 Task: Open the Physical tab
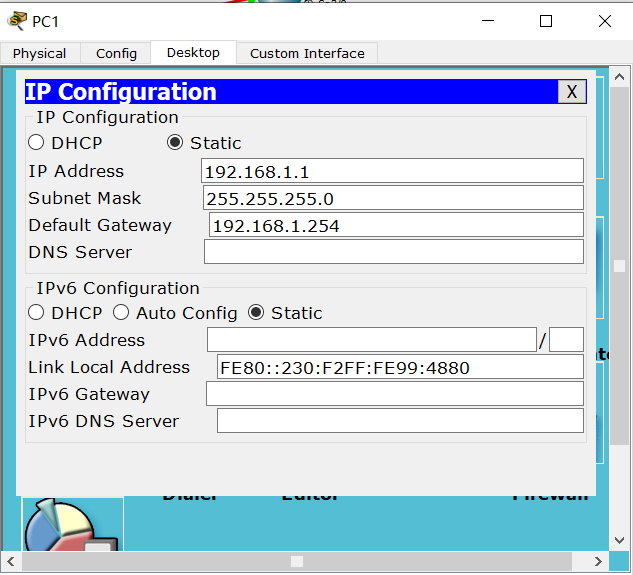point(40,53)
